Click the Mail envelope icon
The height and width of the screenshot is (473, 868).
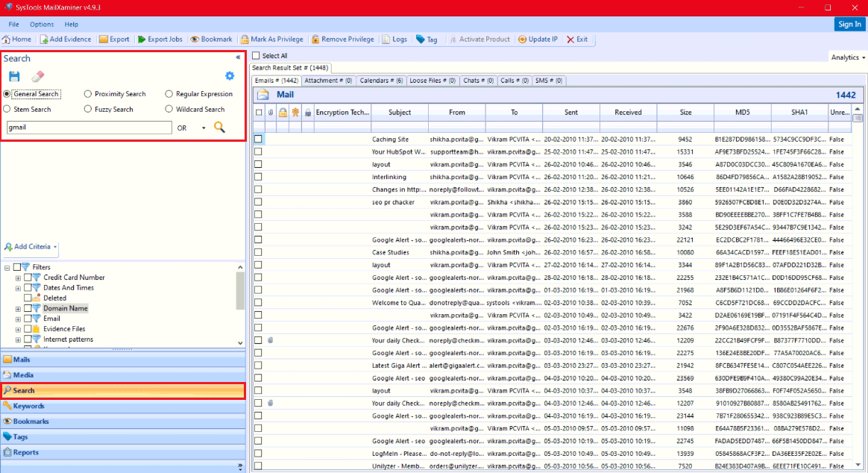pyautogui.click(x=263, y=95)
